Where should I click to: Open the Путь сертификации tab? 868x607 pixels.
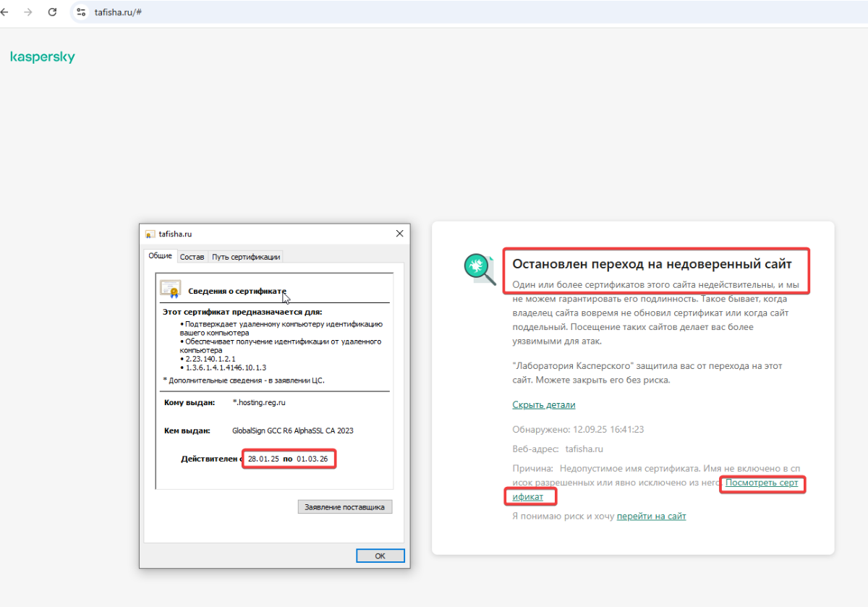pyautogui.click(x=246, y=257)
